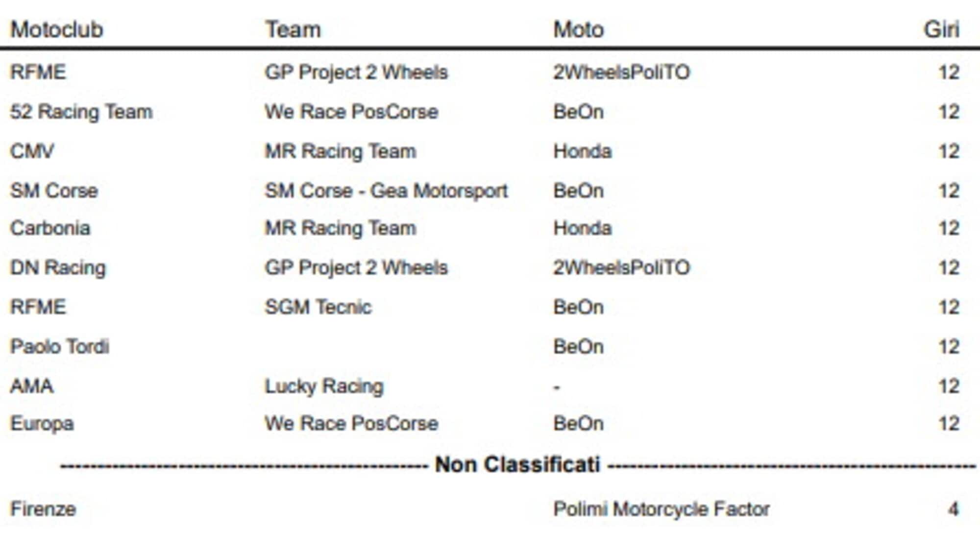This screenshot has height=551, width=980.
Task: Click the SM Corse - Gea Motorsport team
Action: (x=386, y=191)
